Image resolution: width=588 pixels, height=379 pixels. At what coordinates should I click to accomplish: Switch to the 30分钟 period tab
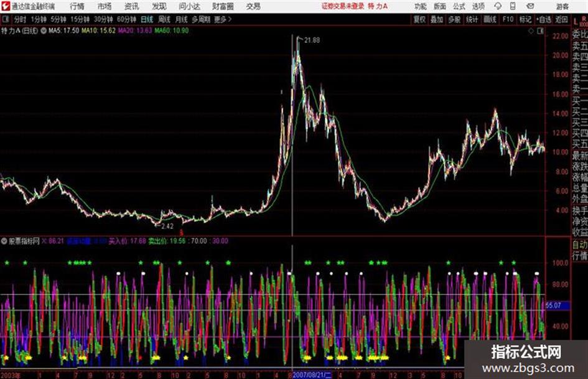pos(103,19)
